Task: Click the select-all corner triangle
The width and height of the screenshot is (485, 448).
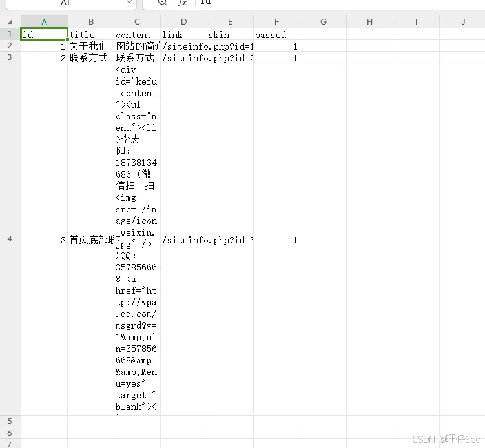Action: (10, 22)
